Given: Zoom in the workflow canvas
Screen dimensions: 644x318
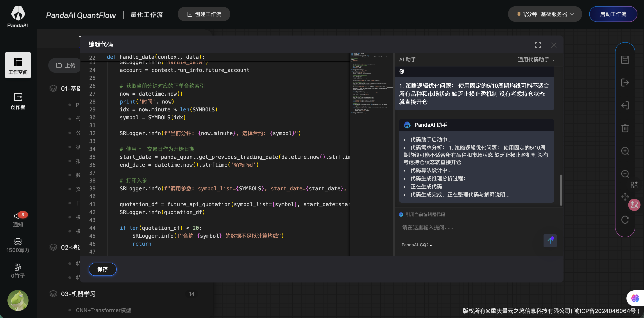Looking at the screenshot, I should point(625,151).
